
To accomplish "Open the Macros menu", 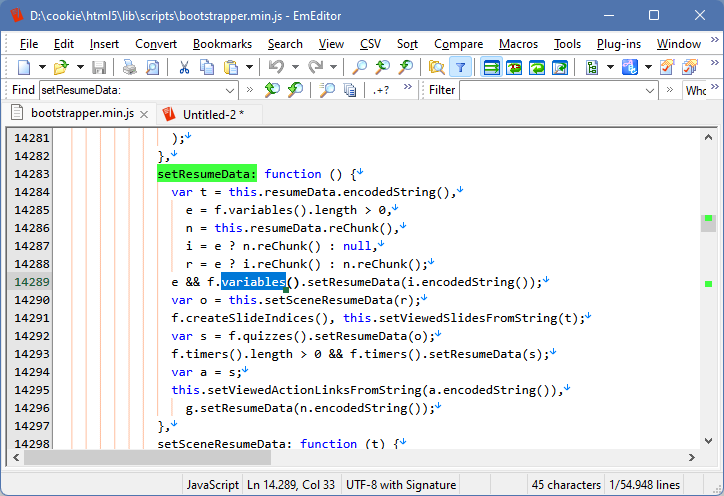I will coord(518,44).
